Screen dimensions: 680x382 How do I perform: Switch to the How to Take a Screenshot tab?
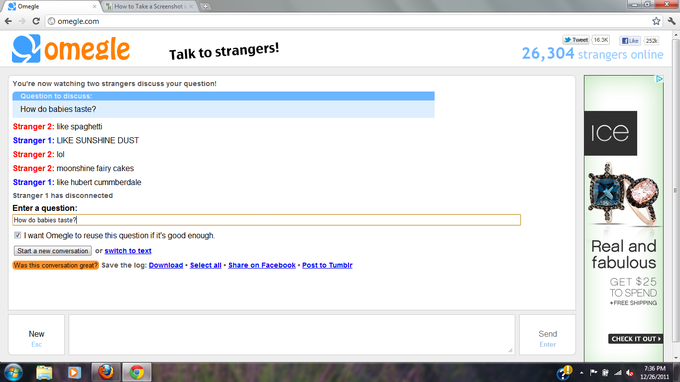[149, 7]
